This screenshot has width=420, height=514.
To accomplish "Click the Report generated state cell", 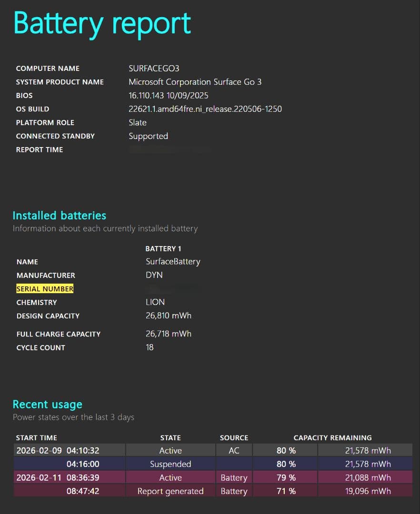I will pyautogui.click(x=170, y=491).
